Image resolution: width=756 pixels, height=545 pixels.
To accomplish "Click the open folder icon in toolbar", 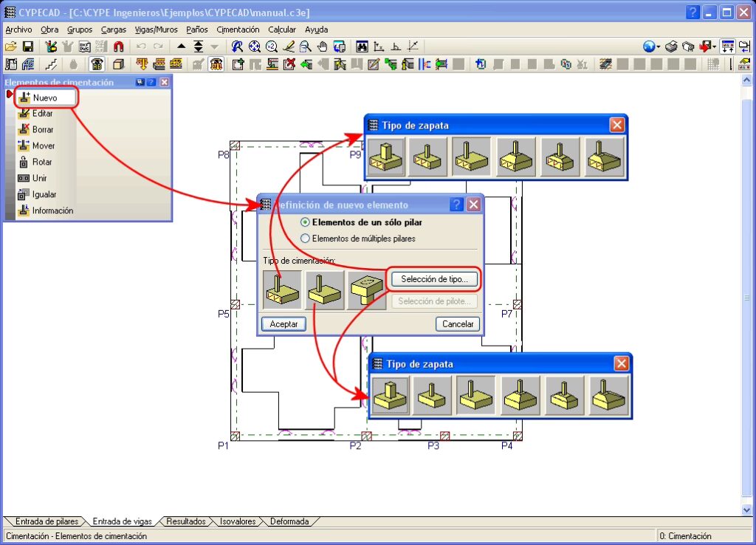I will coord(11,47).
